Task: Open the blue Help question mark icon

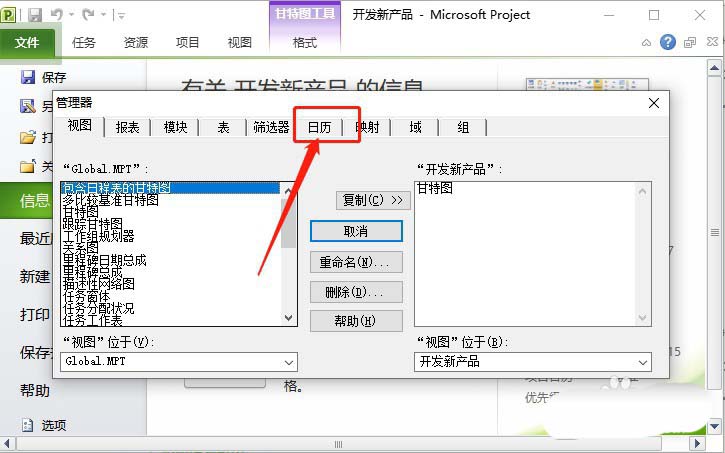Action: pos(668,43)
